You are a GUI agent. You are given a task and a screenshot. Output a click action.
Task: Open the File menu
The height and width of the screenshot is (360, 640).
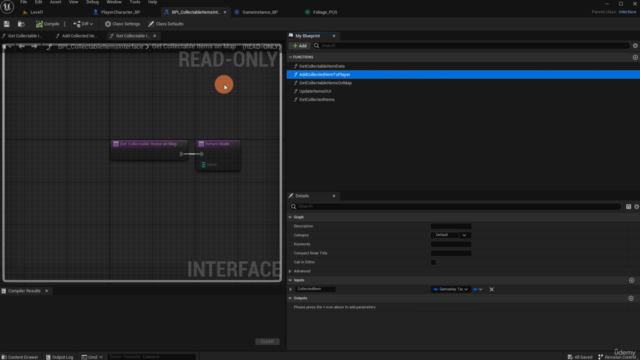click(x=24, y=2)
